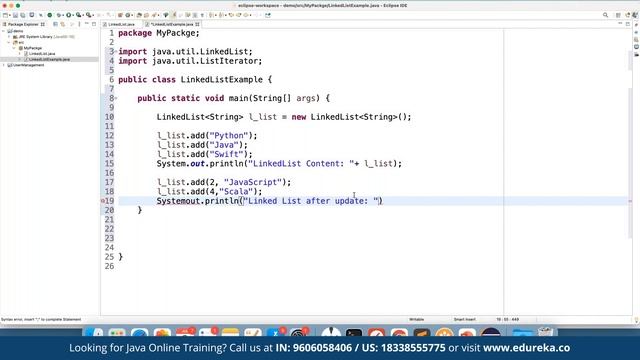The height and width of the screenshot is (360, 640).
Task: Switch to the Java perspective icon
Action: coord(636,15)
